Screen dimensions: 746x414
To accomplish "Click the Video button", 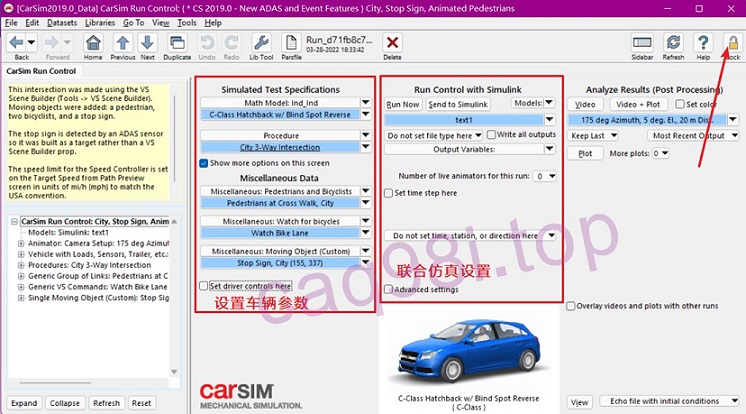I will click(x=585, y=104).
